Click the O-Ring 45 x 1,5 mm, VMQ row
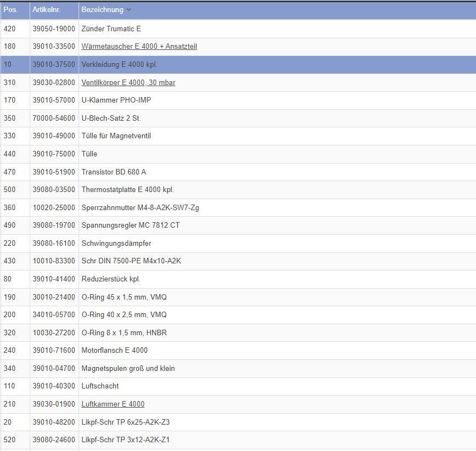The height and width of the screenshot is (451, 476). [x=124, y=297]
